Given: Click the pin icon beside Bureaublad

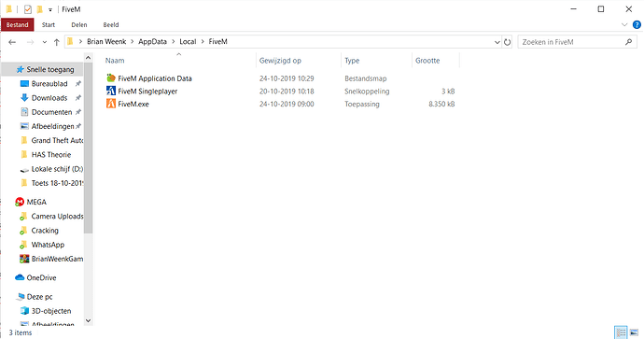Looking at the screenshot, I should (78, 84).
